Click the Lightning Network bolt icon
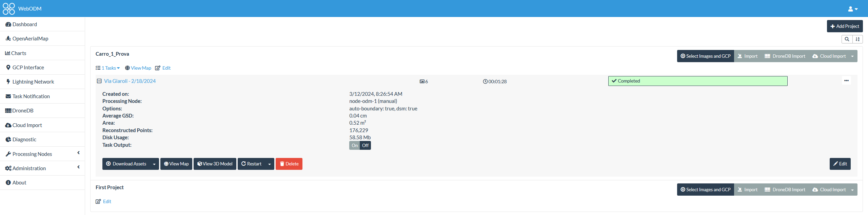This screenshot has width=868, height=215. click(x=8, y=82)
